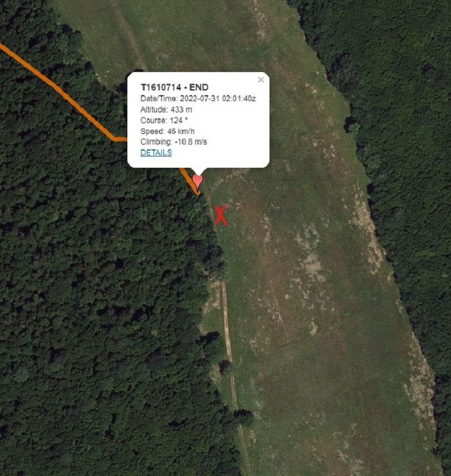
Task: Click lone tree at meadow's right treeline
Action: point(352,126)
